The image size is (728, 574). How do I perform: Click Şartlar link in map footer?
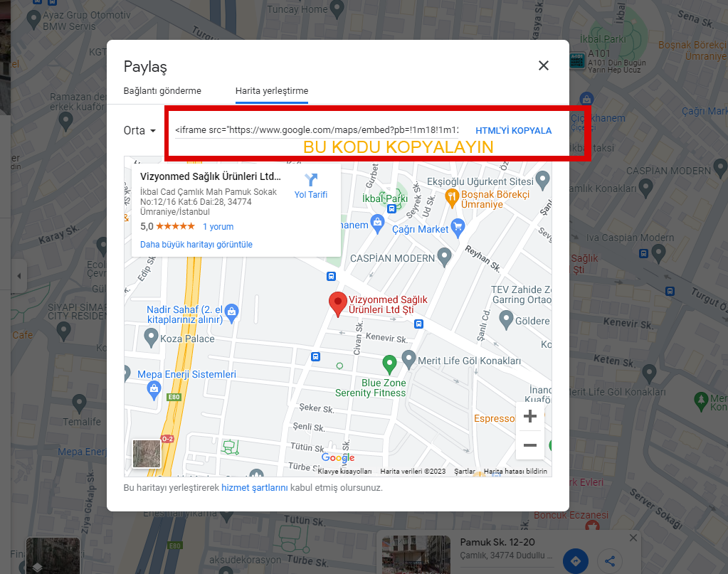tap(464, 472)
